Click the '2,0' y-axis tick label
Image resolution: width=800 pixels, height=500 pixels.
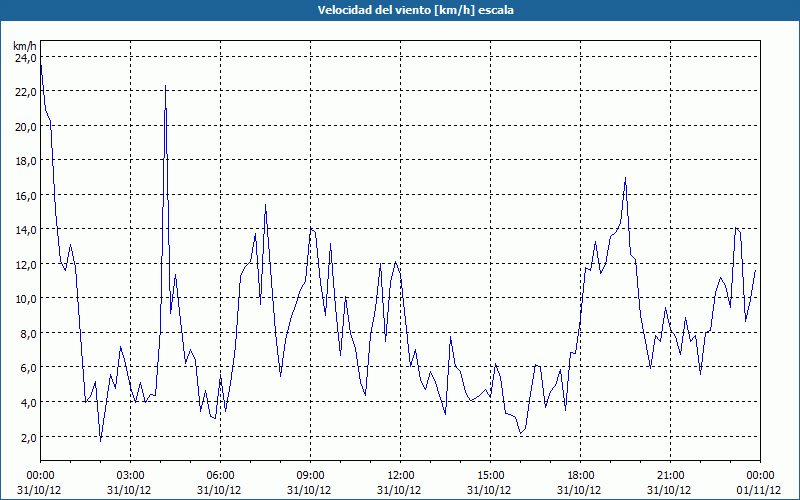point(28,437)
